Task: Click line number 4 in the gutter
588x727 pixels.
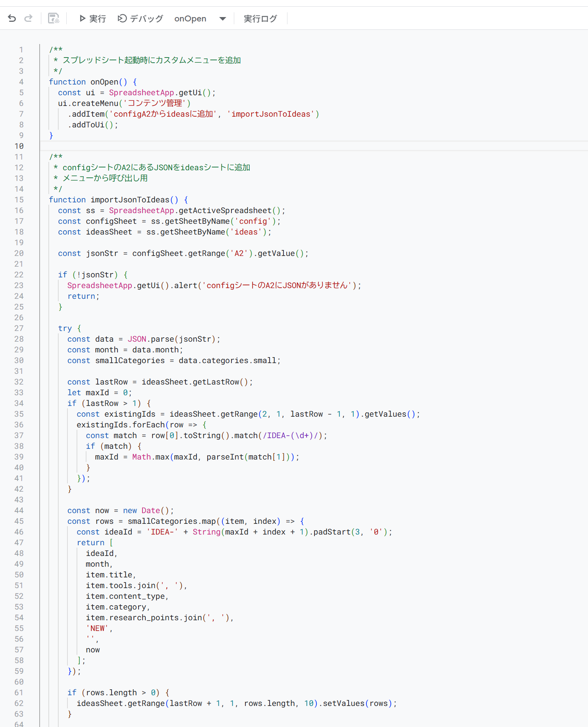Action: point(21,82)
